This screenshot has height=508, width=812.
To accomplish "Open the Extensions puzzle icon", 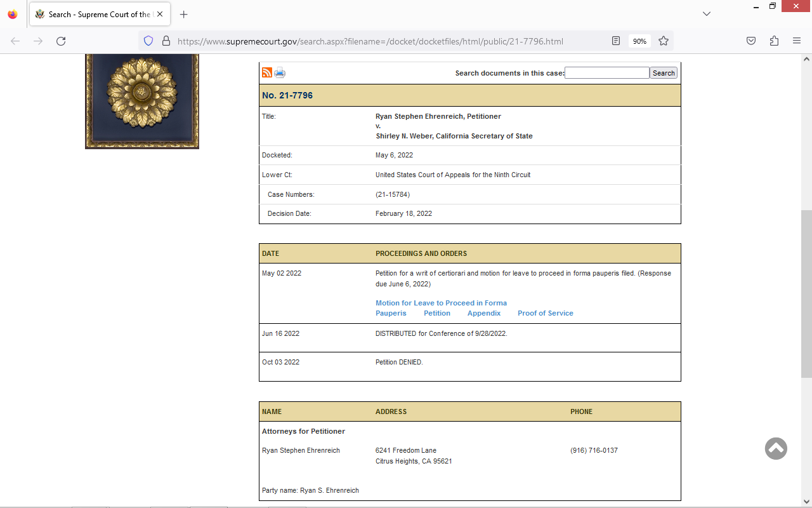I will coord(774,41).
